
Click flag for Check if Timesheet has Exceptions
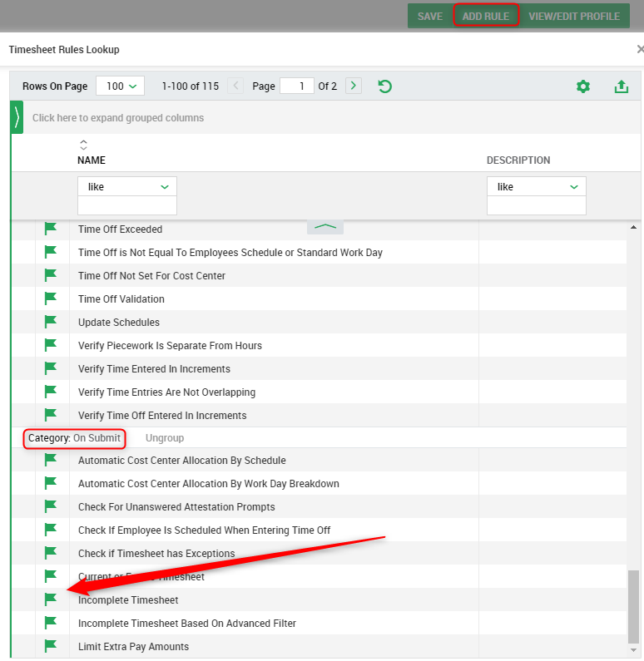pyautogui.click(x=51, y=553)
